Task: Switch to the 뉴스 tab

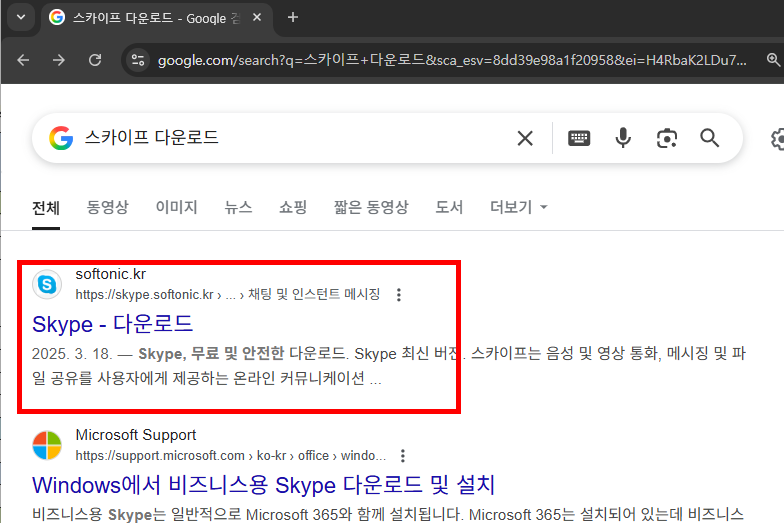Action: pos(238,207)
